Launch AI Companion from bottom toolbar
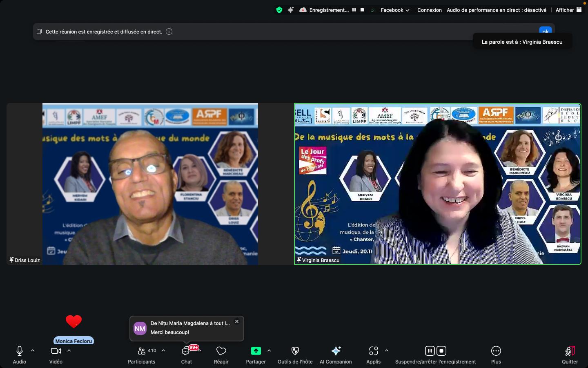This screenshot has height=368, width=588. [x=336, y=351]
